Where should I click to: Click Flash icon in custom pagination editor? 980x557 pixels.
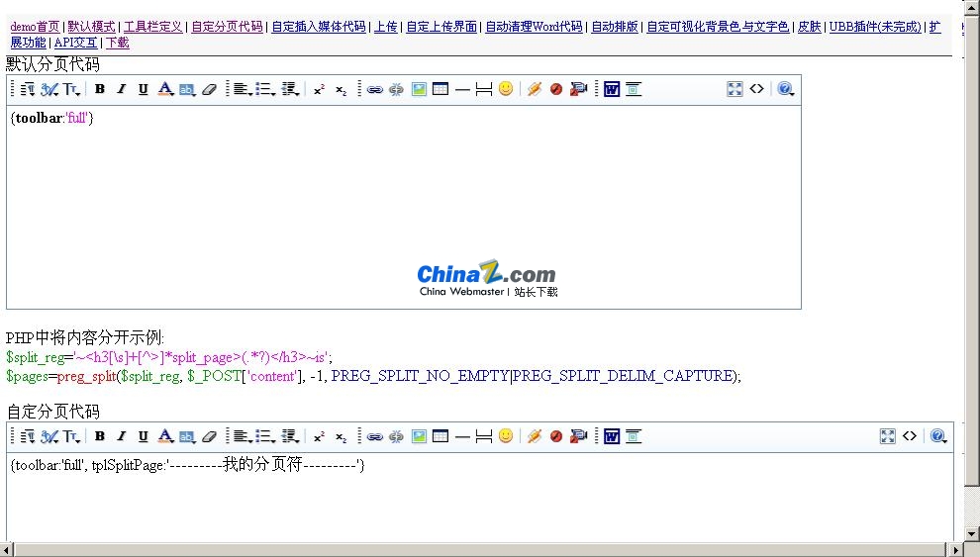(x=556, y=436)
